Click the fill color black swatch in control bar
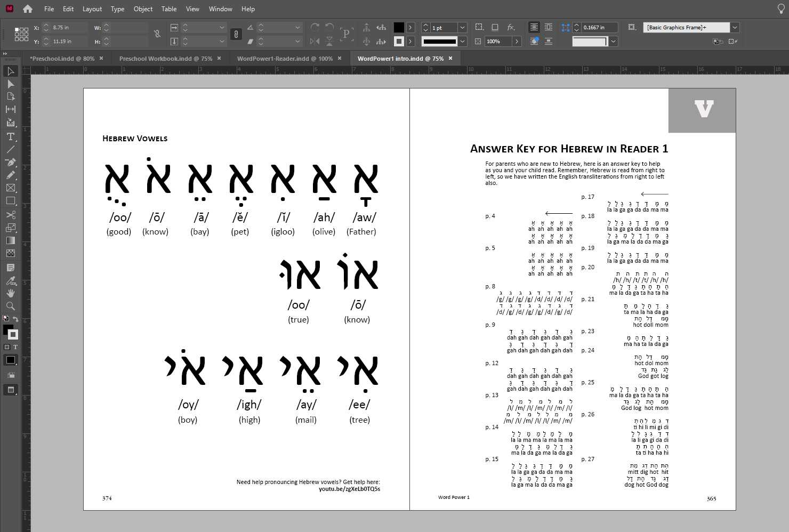The height and width of the screenshot is (532, 789). (x=399, y=27)
